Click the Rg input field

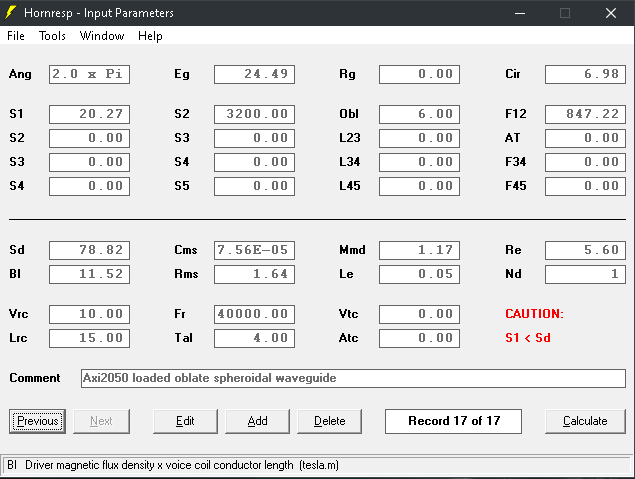[x=419, y=74]
